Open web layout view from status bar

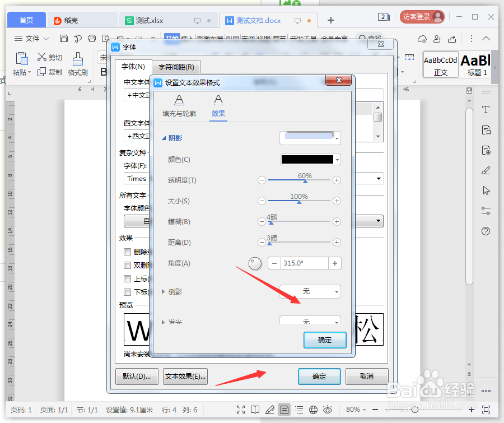[314, 410]
